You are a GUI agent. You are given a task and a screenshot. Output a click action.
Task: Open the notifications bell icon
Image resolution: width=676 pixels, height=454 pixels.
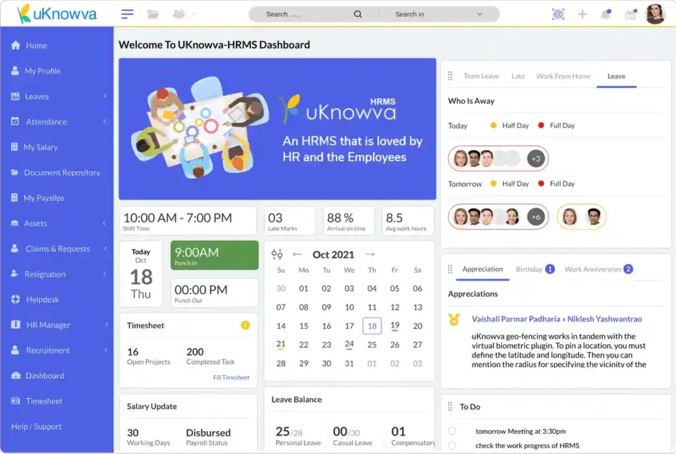coord(605,14)
